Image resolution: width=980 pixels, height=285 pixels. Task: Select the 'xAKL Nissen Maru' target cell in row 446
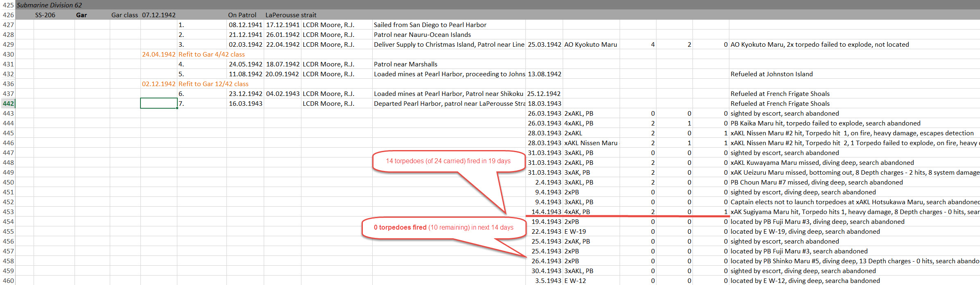[591, 143]
